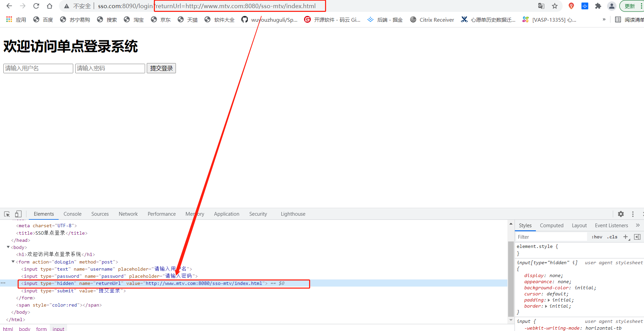This screenshot has height=331, width=644.
Task: Toggle element classes with .cls control
Action: pyautogui.click(x=612, y=237)
